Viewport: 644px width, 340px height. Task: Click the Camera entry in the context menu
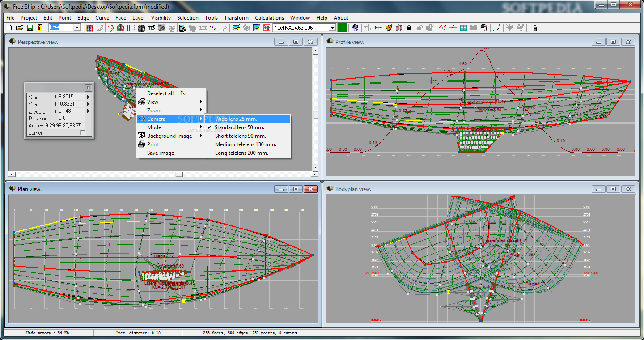point(171,119)
